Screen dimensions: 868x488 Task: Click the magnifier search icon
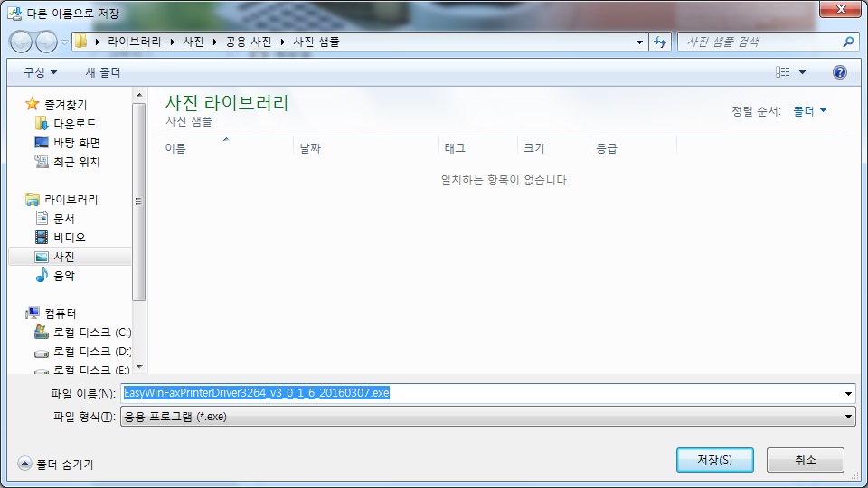tap(847, 42)
